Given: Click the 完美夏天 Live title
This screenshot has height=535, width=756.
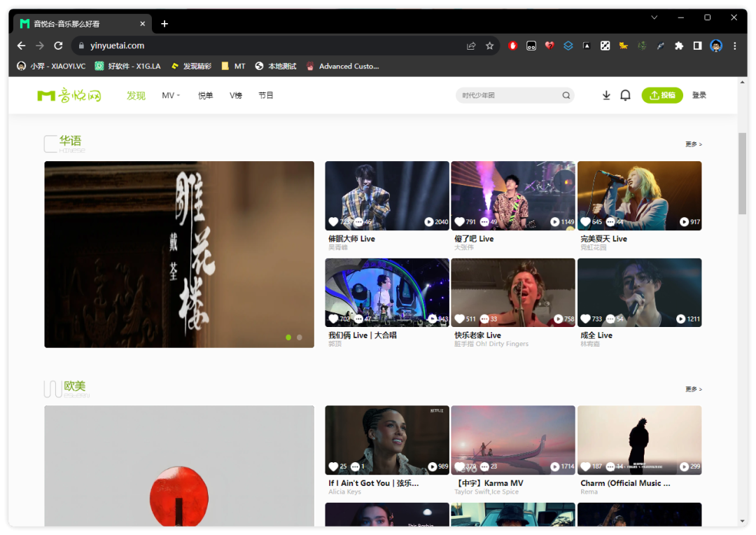Looking at the screenshot, I should click(x=603, y=239).
